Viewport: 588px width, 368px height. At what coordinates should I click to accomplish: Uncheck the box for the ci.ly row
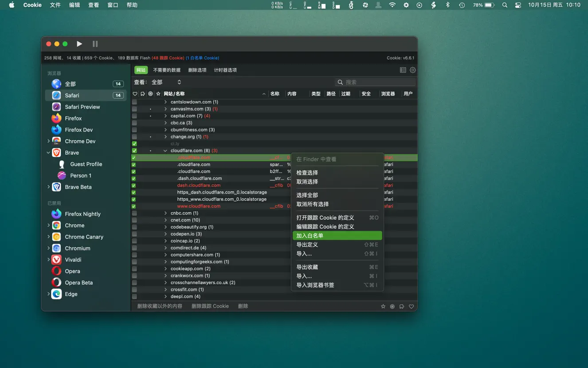[x=134, y=144]
